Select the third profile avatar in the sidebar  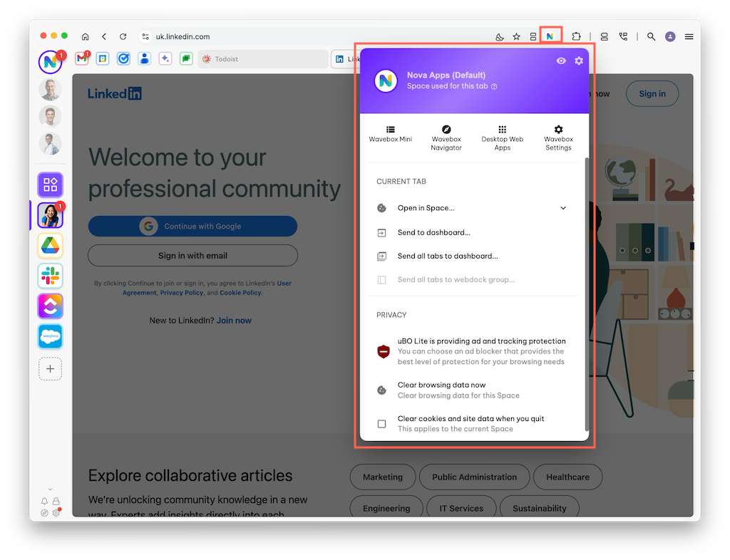(x=51, y=143)
